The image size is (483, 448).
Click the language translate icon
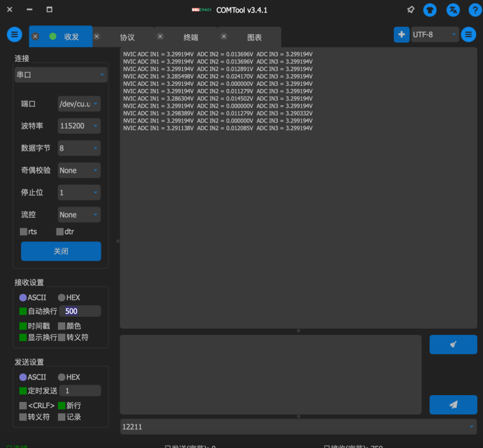point(454,10)
